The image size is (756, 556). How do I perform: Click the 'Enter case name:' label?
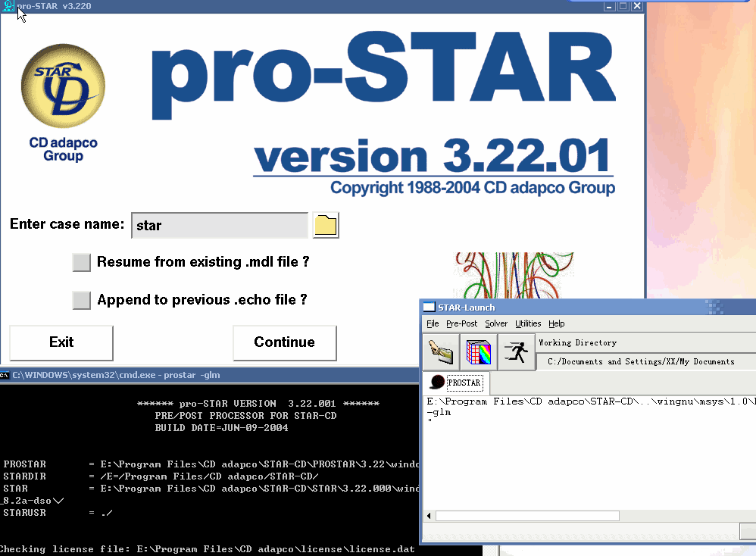click(x=67, y=224)
